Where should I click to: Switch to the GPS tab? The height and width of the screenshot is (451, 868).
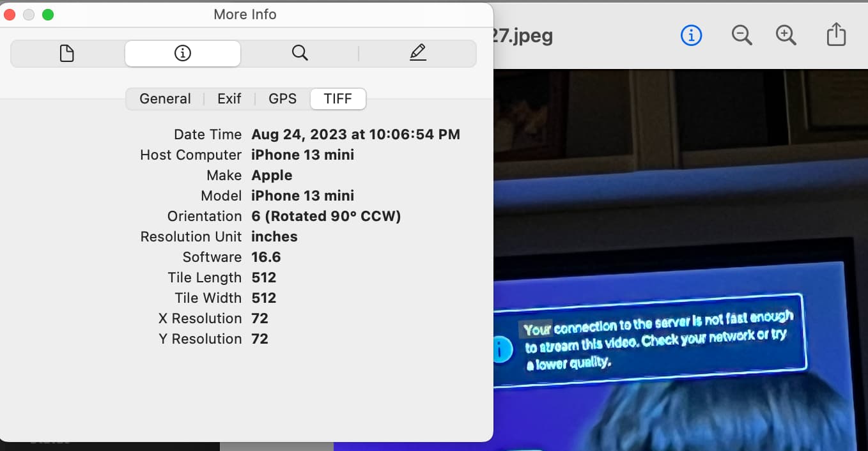(283, 98)
